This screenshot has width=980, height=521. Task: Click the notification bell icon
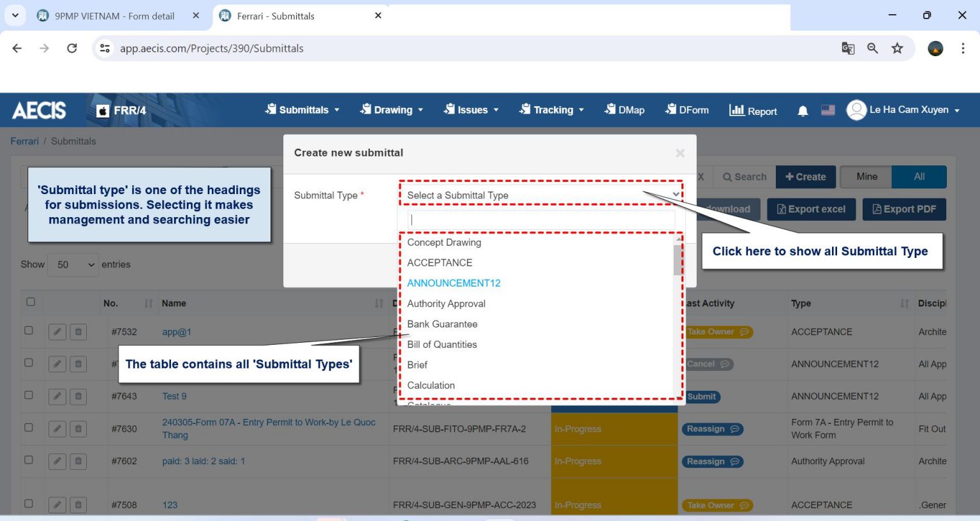click(803, 110)
